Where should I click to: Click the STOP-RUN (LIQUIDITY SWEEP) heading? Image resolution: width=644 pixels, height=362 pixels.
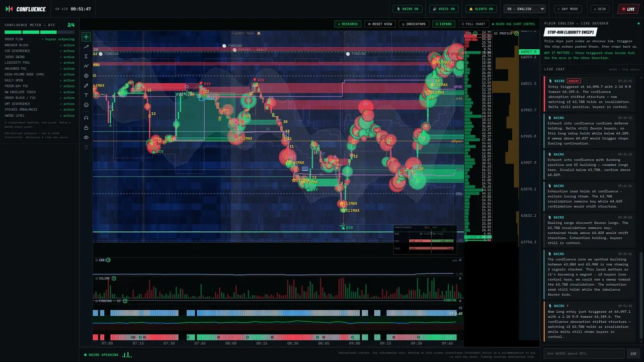click(x=571, y=32)
